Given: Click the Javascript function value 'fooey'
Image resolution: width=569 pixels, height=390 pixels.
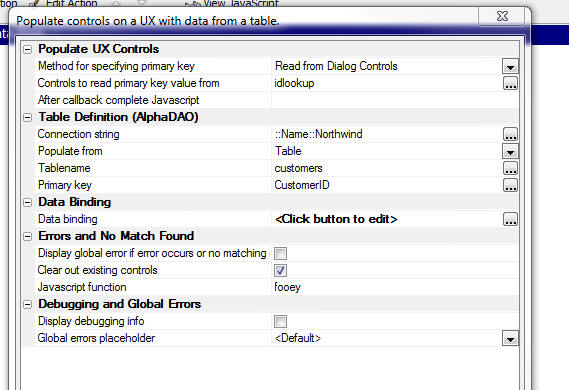Looking at the screenshot, I should coord(287,287).
